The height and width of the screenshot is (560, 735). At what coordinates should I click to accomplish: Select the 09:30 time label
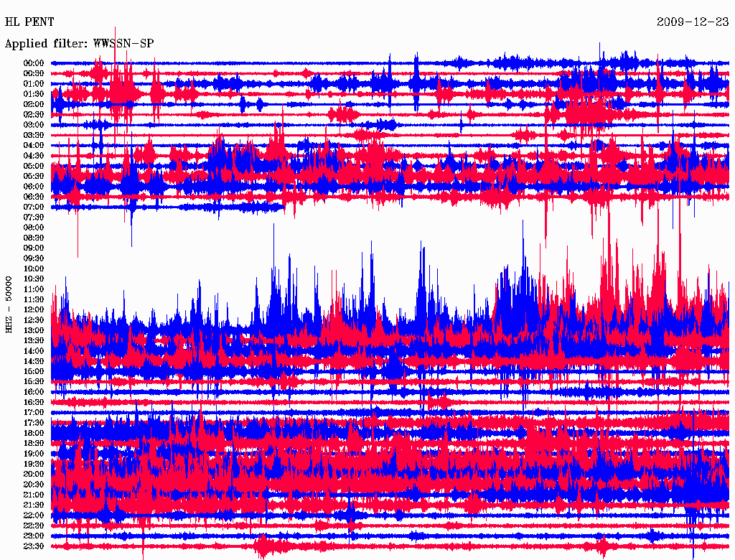34,258
